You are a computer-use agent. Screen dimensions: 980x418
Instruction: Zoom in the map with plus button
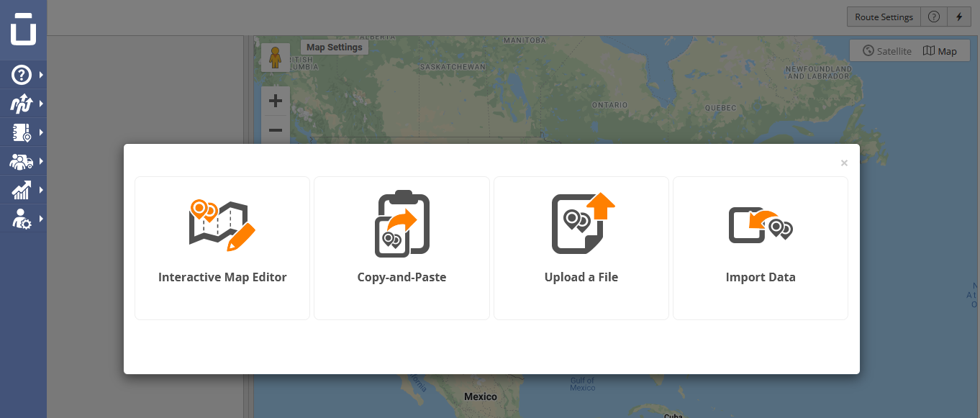(275, 101)
